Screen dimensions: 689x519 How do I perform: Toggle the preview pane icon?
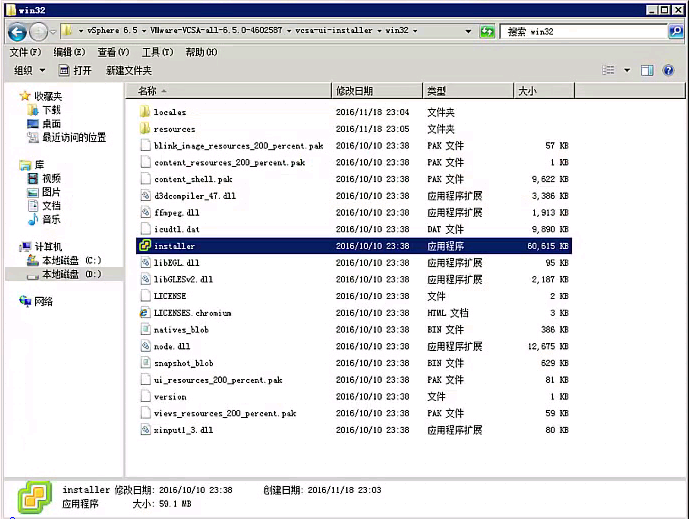click(647, 70)
